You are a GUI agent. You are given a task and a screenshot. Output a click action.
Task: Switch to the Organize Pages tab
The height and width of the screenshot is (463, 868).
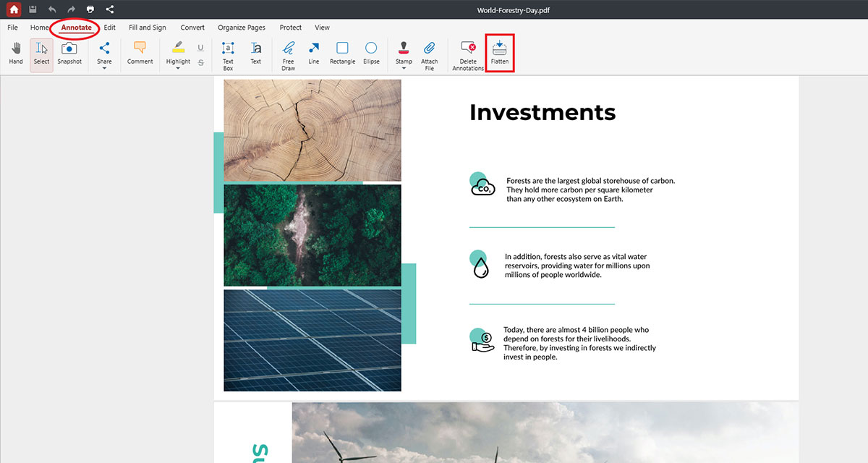241,27
